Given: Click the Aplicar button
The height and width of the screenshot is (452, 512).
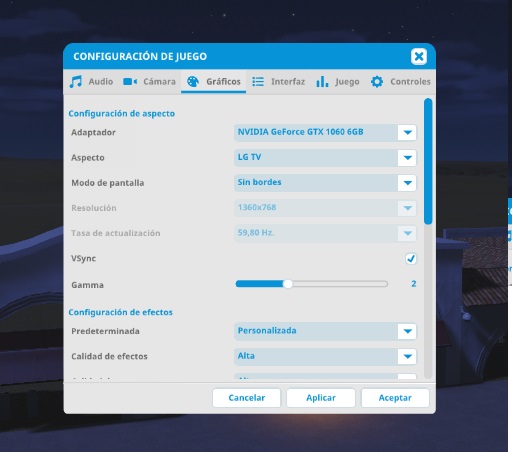Looking at the screenshot, I should [x=321, y=398].
